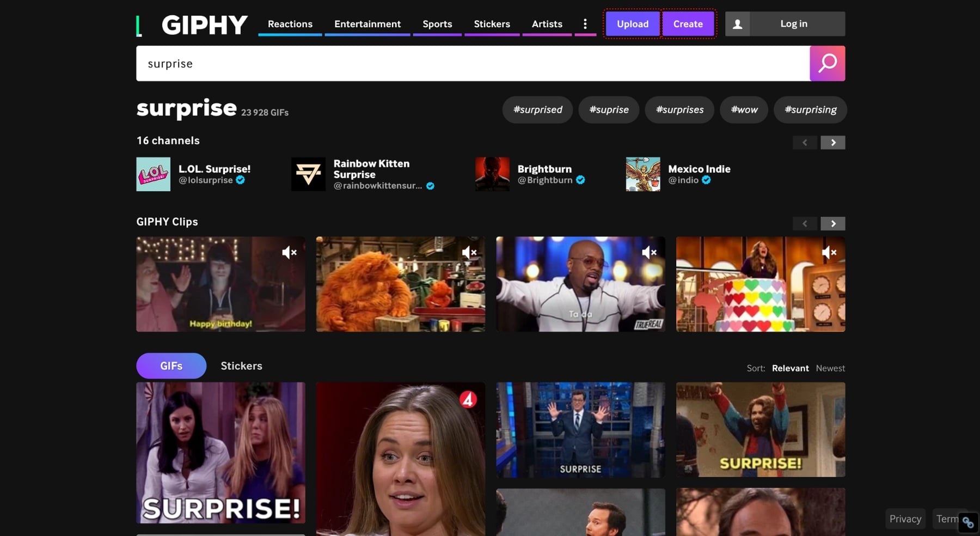Play the Ta da clip thumbnail
The image size is (980, 536).
(580, 284)
